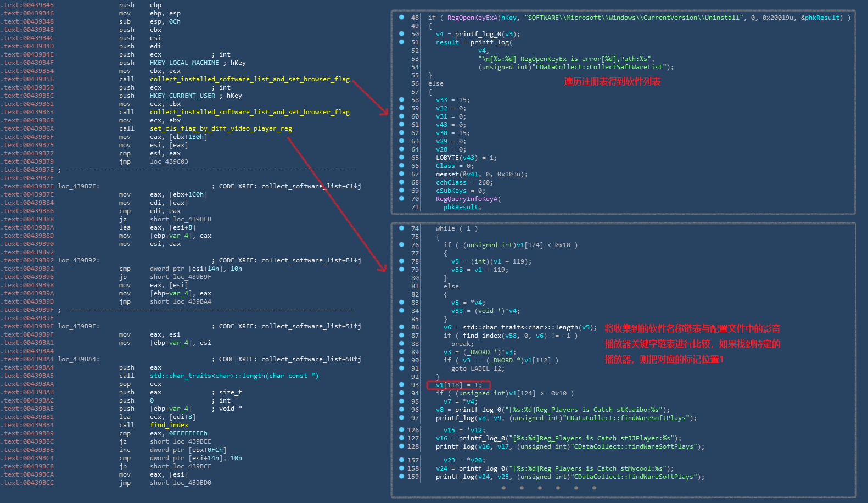
Task: Follow jz target short loc_439BFB
Action: pos(180,219)
